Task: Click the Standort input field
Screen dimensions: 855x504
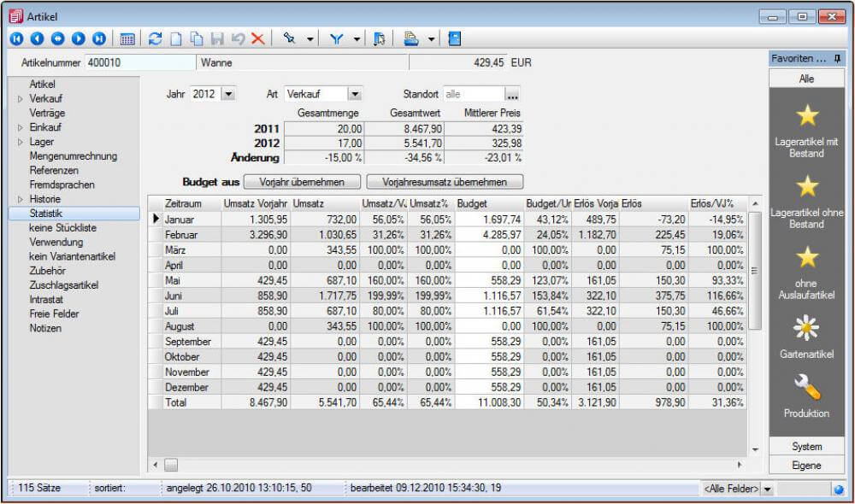Action: click(474, 94)
